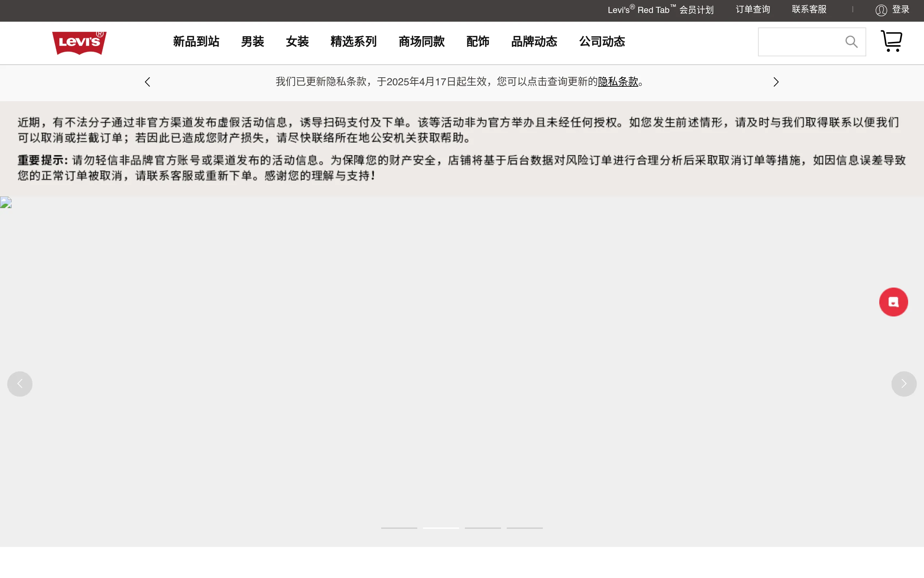Open the red floating chat button
This screenshot has width=924, height=578.
893,302
